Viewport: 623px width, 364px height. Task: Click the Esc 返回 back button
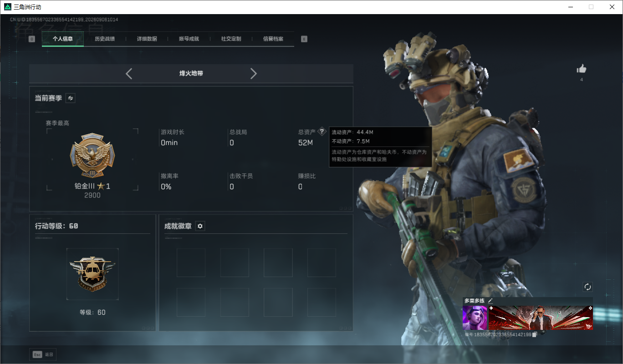point(43,354)
